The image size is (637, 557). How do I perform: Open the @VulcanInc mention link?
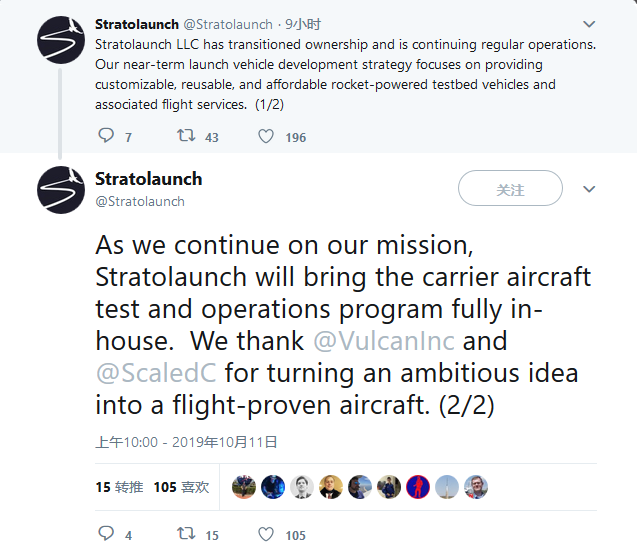pos(384,341)
